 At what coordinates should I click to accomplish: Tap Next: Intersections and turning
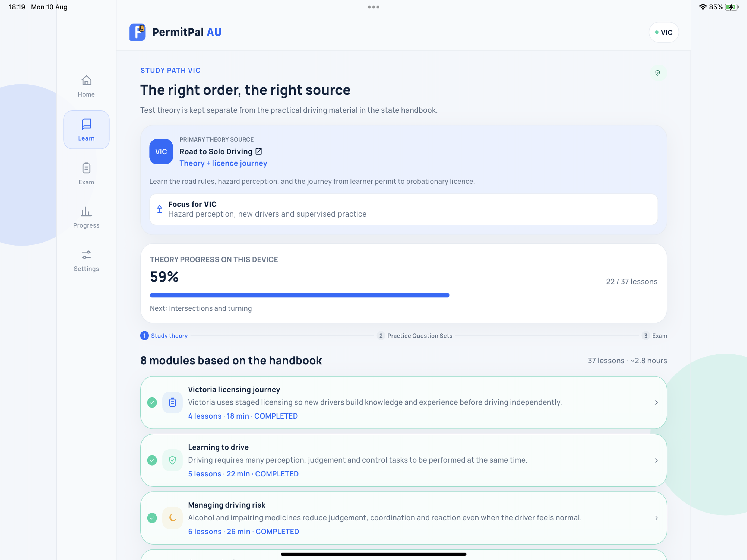201,308
